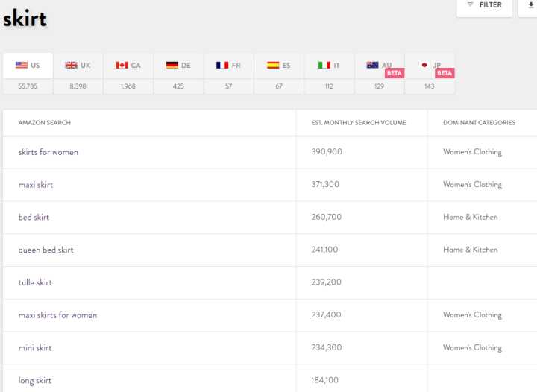Image resolution: width=537 pixels, height=392 pixels.
Task: Open the "queen bed skirt" keyword
Action: [46, 250]
